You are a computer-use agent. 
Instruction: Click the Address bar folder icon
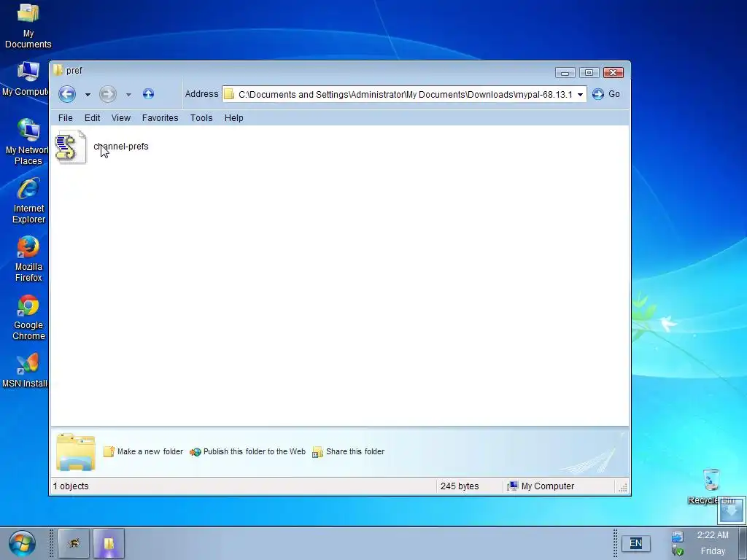[229, 94]
